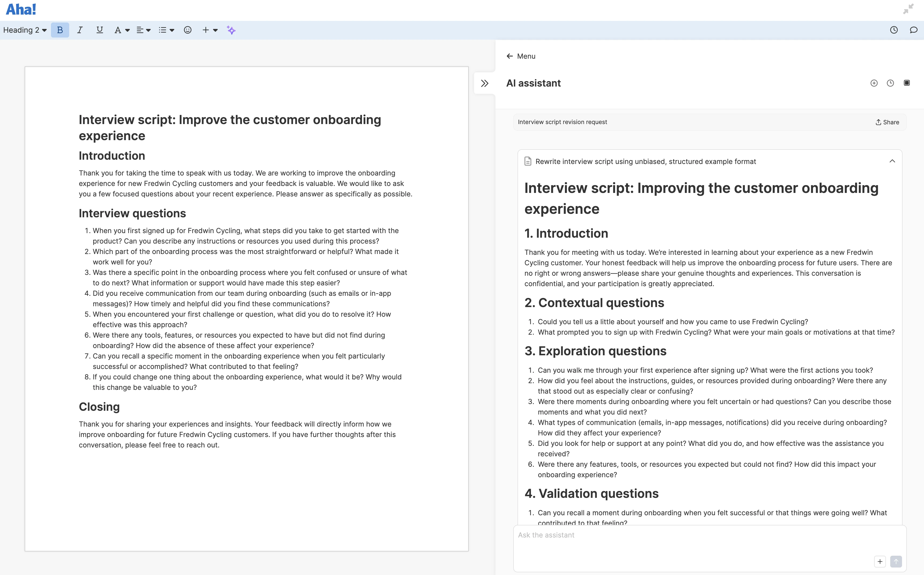View document version history from top toolbar
Image resolution: width=924 pixels, height=575 pixels.
pyautogui.click(x=894, y=30)
